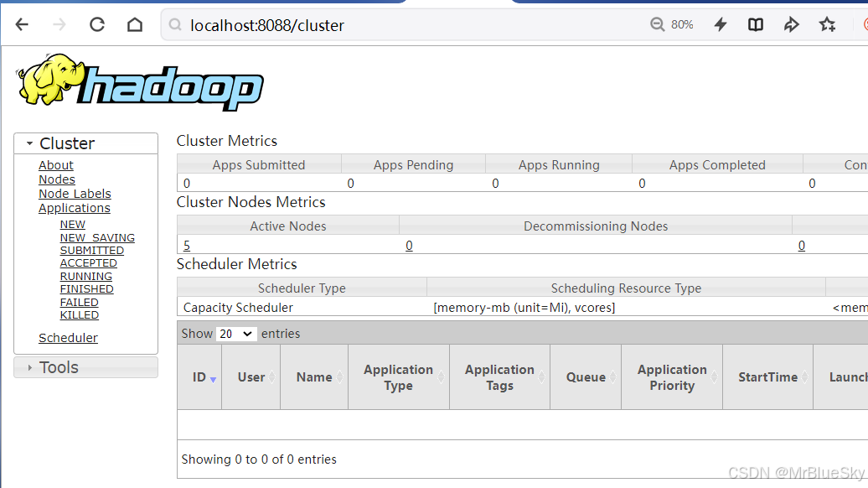Filter applications by ACCEPTED state
The image size is (868, 488).
point(89,263)
